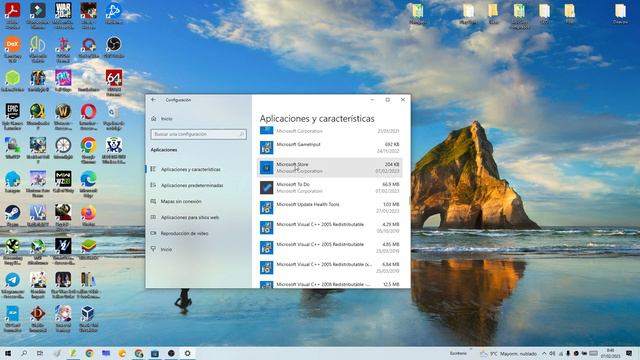Select the Microsoft Store app entry
The image size is (640, 360).
[330, 167]
